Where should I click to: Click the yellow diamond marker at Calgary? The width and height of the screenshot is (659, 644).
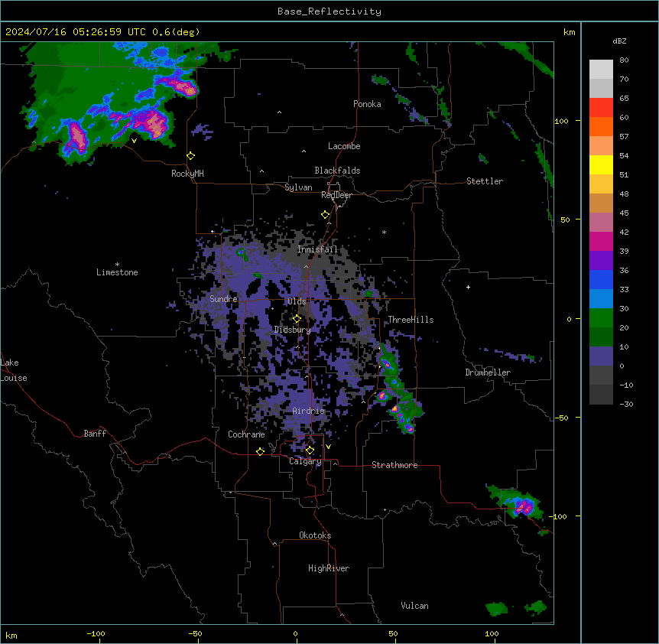[310, 450]
